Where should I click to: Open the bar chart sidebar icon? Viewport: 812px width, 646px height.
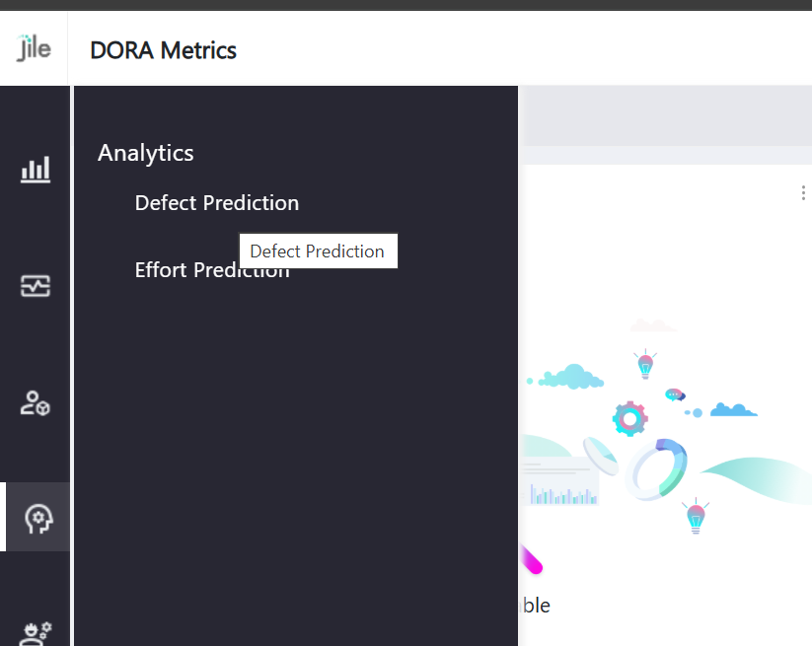coord(36,170)
